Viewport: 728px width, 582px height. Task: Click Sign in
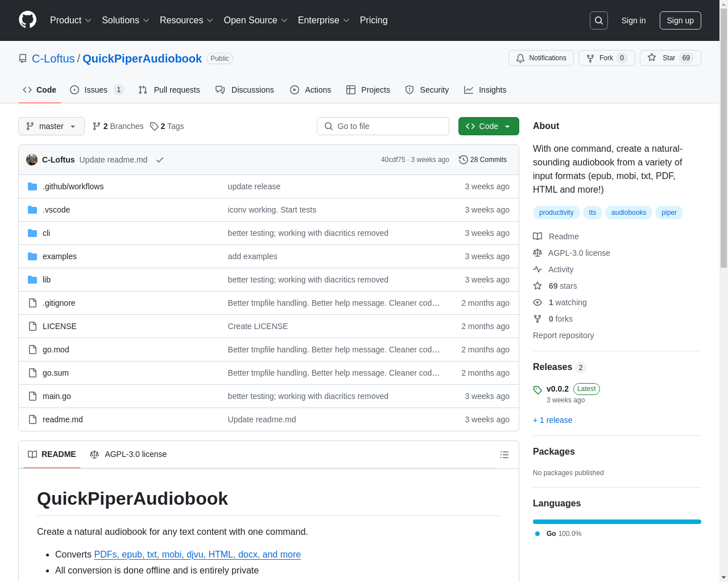pos(634,20)
